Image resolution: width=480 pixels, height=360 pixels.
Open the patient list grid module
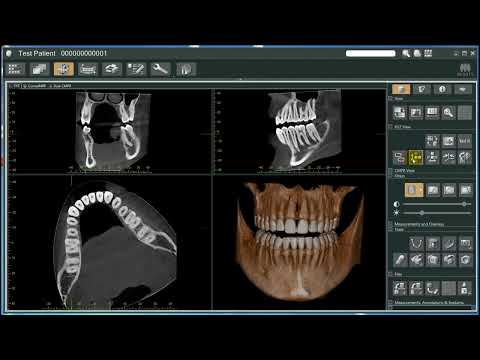coord(15,69)
